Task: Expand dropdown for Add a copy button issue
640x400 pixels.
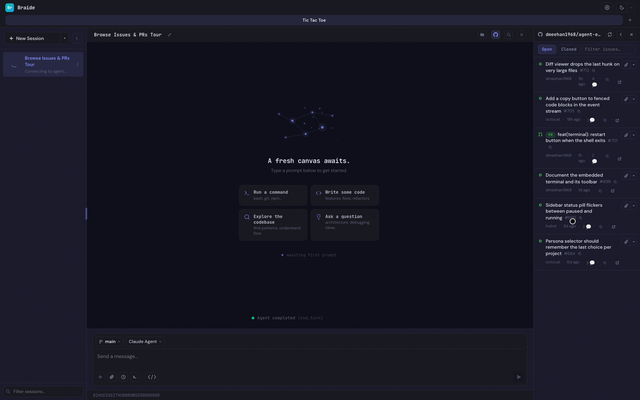Action: (633, 99)
